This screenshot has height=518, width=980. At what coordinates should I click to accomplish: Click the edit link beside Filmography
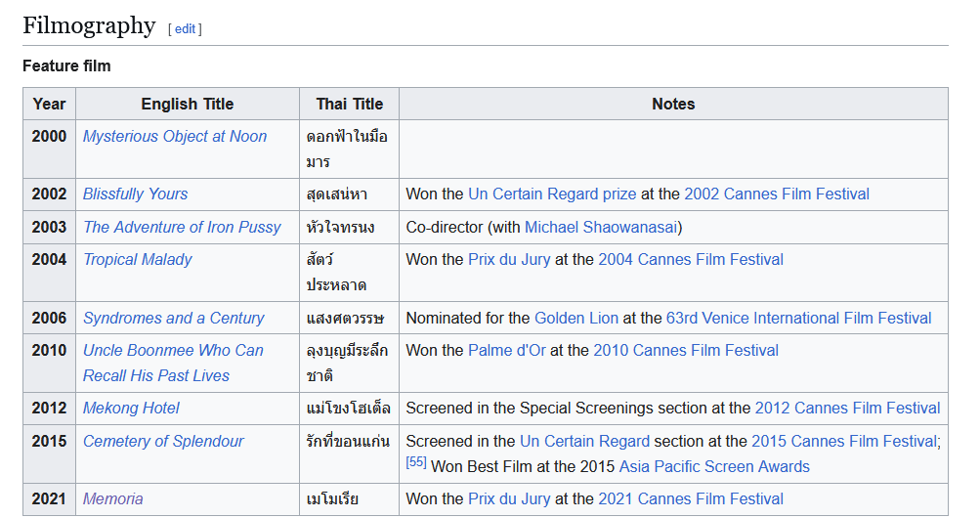[x=185, y=28]
